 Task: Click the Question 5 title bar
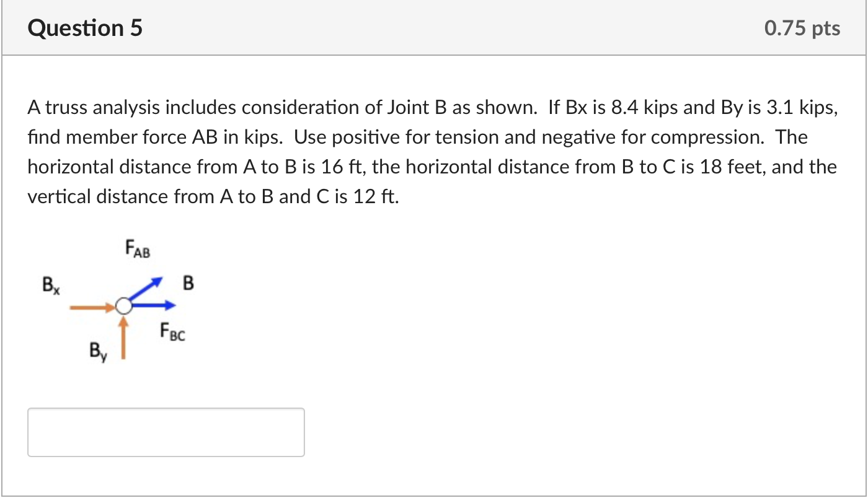pyautogui.click(x=434, y=27)
